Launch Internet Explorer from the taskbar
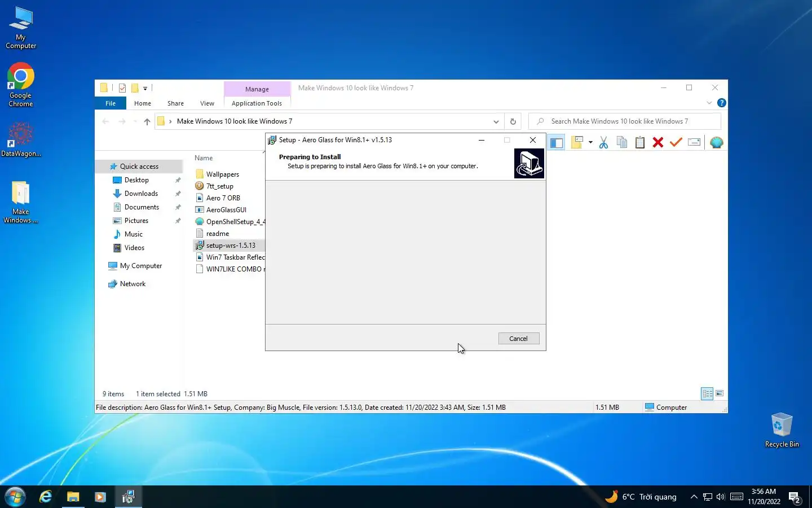812x508 pixels. 46,497
